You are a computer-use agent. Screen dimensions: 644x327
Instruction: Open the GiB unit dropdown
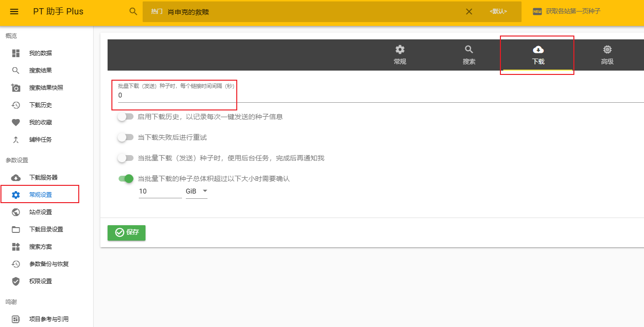coord(196,191)
